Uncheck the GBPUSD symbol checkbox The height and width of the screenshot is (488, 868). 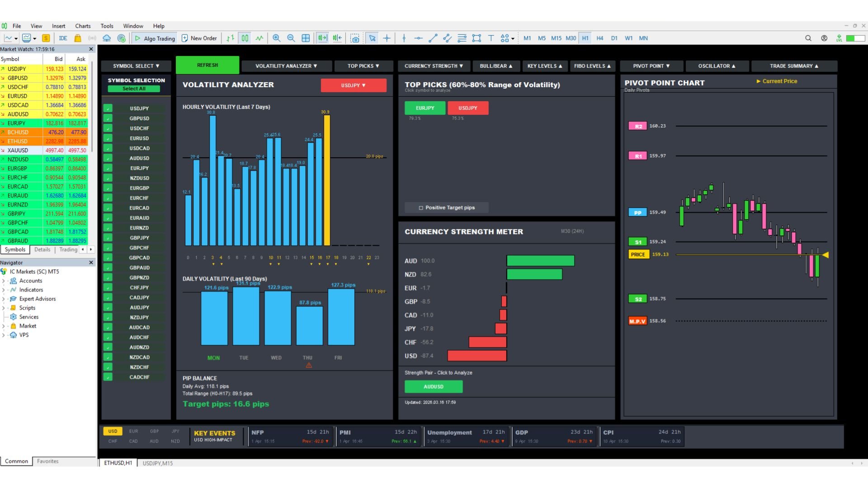(108, 118)
